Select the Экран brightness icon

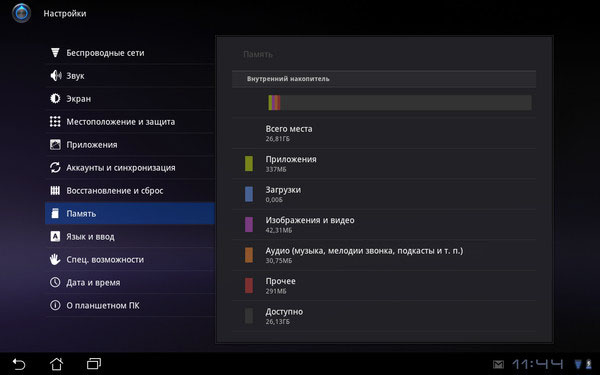click(x=55, y=98)
